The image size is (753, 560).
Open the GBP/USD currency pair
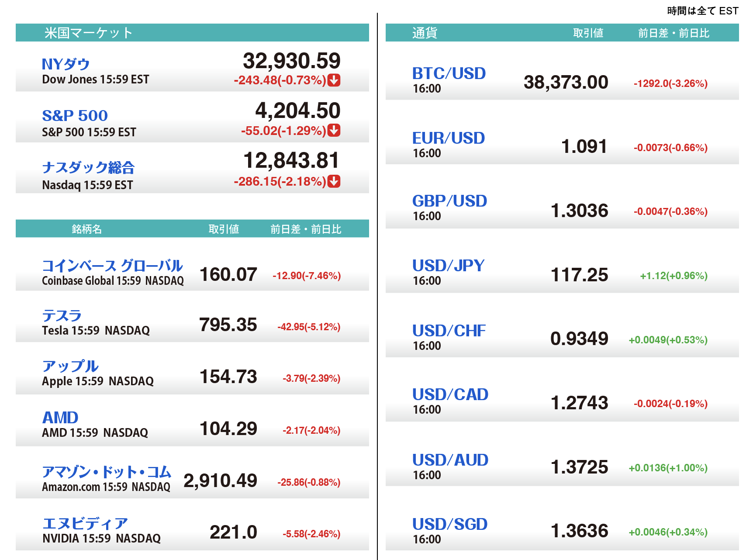tap(449, 201)
